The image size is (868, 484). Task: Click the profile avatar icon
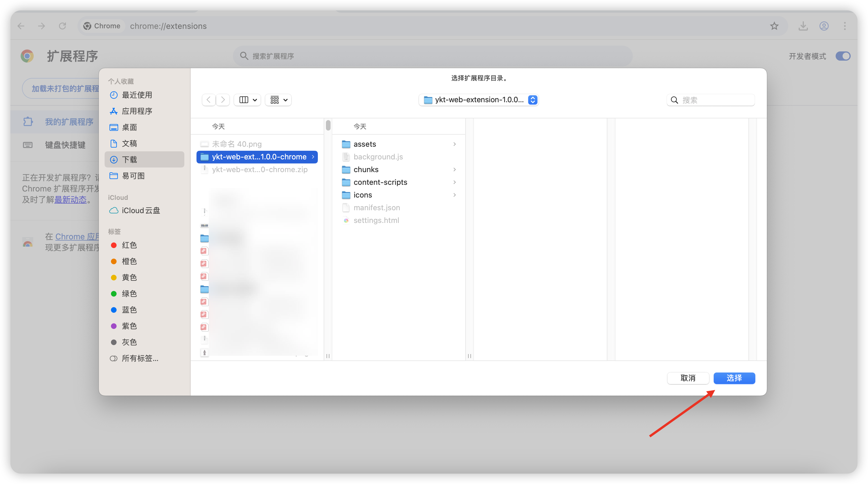(x=824, y=26)
